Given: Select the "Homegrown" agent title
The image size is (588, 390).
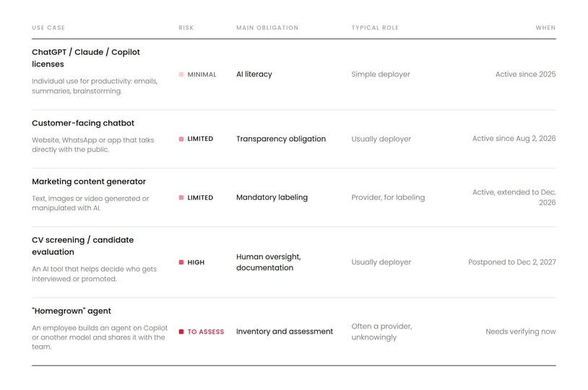Looking at the screenshot, I should pyautogui.click(x=72, y=311).
